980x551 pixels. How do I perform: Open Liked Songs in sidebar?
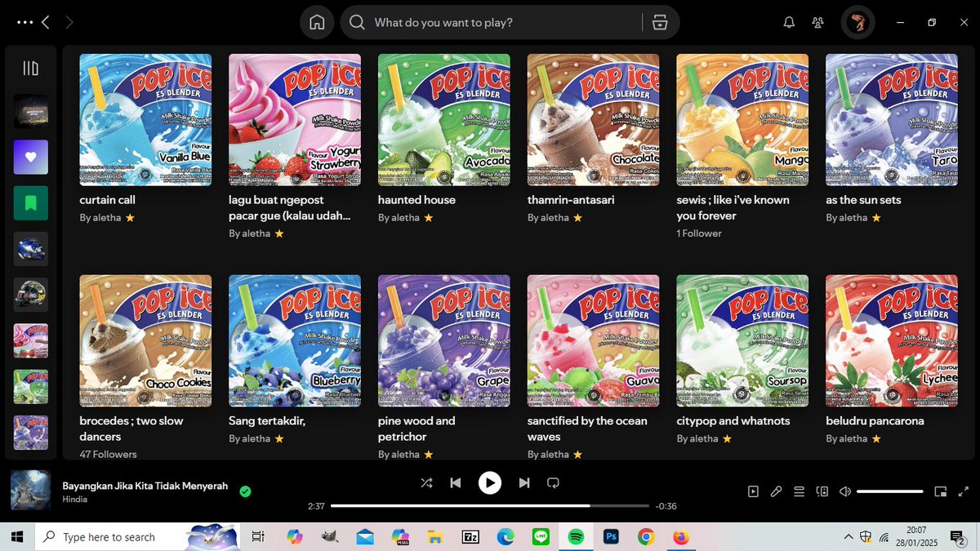coord(31,157)
